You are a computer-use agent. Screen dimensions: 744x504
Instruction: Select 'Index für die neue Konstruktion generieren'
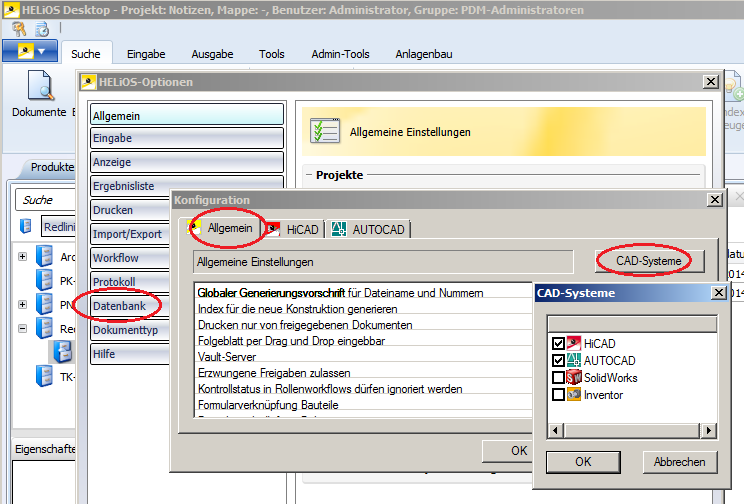coord(363,309)
